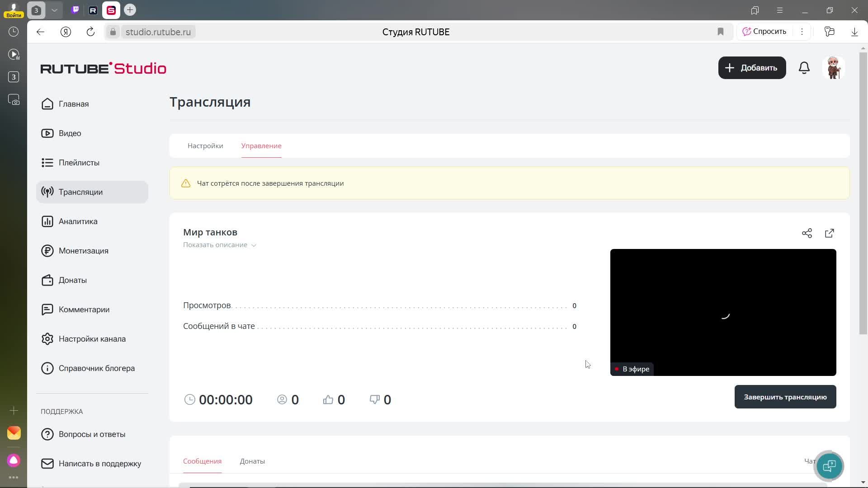This screenshot has width=868, height=488.
Task: Click the Настройки канала gear icon
Action: (x=47, y=339)
